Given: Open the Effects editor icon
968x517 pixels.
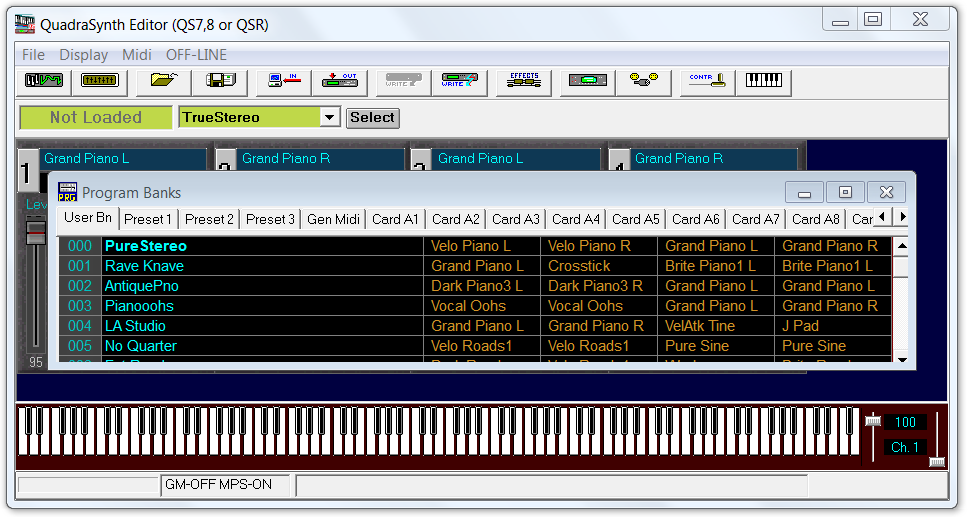Looking at the screenshot, I should tap(523, 80).
